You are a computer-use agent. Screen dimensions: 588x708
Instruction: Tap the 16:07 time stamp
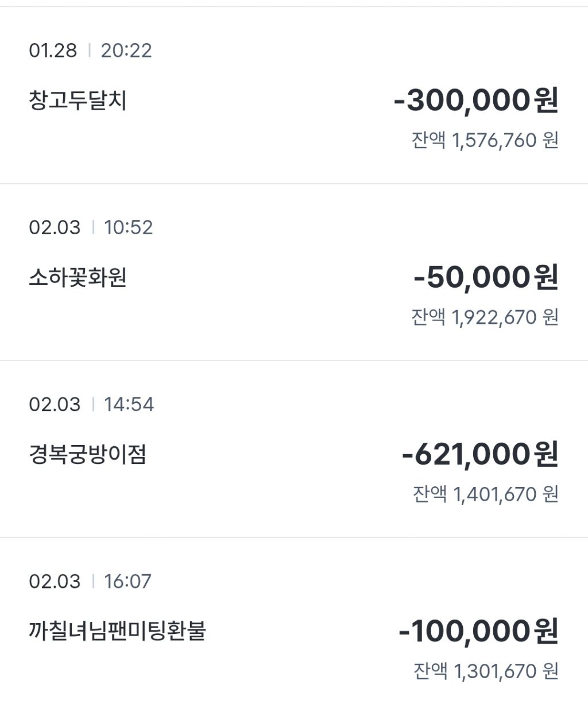point(128,581)
